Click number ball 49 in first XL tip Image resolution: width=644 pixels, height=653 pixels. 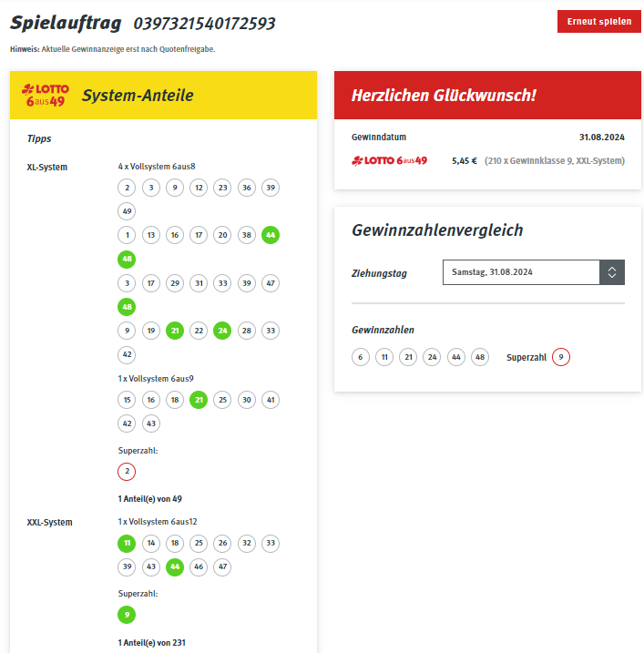click(x=127, y=211)
